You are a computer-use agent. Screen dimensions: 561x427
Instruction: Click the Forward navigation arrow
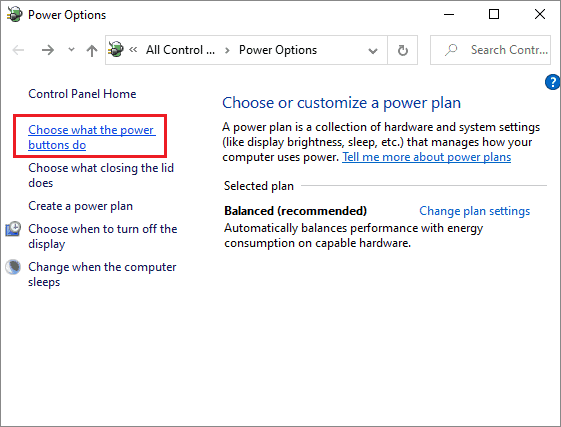48,50
